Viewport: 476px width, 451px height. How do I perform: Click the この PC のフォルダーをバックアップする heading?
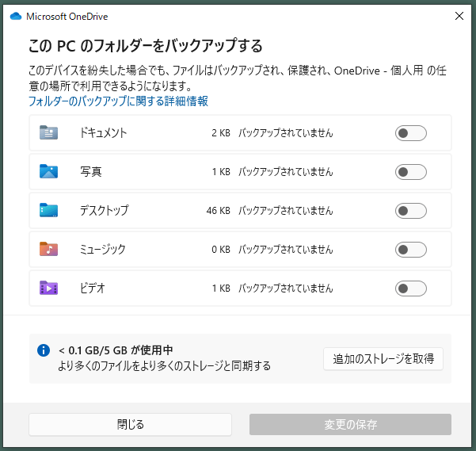tap(146, 46)
